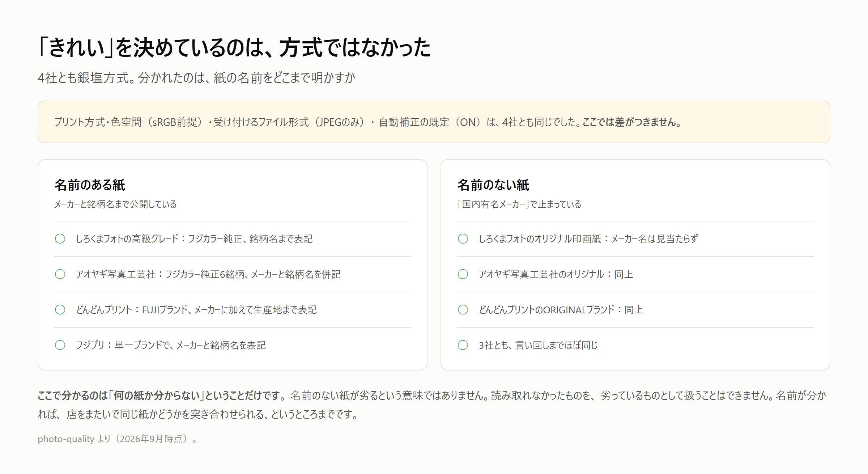This screenshot has height=474, width=868.
Task: Click the circle bullet beside しろくまフォトのオリジナル印画紙
Action: coord(463,239)
